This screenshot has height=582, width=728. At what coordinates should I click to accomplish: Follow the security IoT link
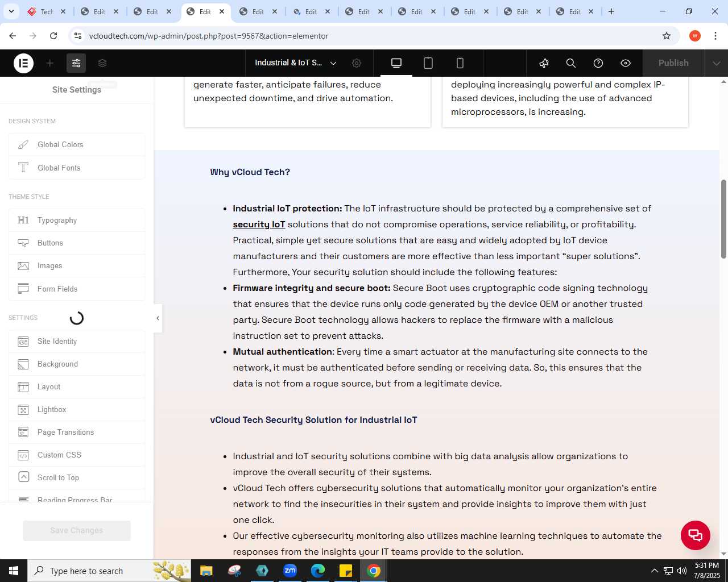[x=259, y=225]
